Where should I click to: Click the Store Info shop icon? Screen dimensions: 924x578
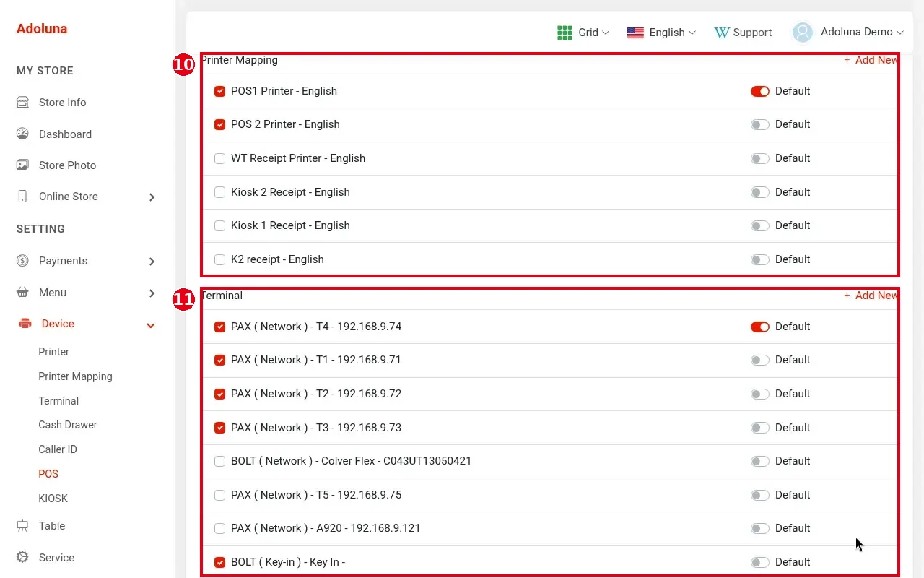coord(22,103)
